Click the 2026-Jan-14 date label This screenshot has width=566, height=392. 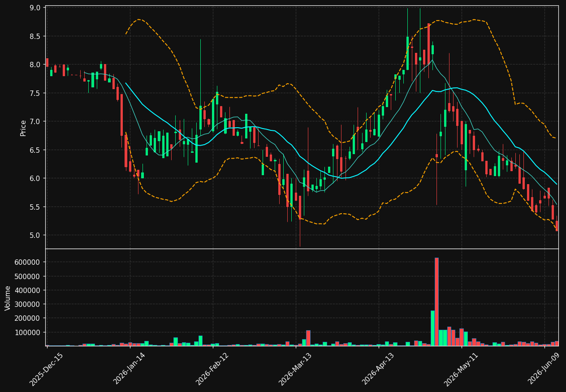tap(129, 369)
